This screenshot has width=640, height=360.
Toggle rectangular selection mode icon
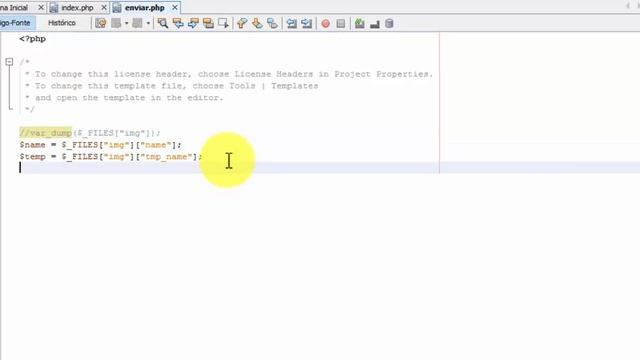pyautogui.click(x=223, y=23)
